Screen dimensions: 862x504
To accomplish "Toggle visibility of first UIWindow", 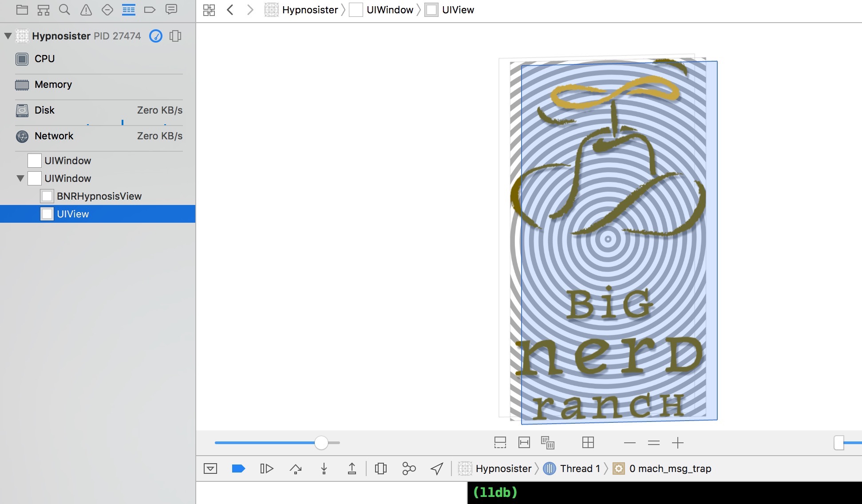I will coord(34,160).
